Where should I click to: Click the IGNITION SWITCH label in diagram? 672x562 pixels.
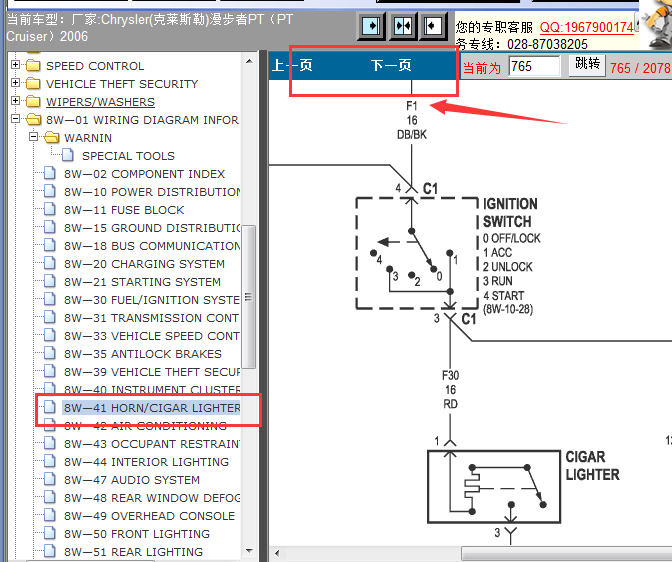click(510, 212)
